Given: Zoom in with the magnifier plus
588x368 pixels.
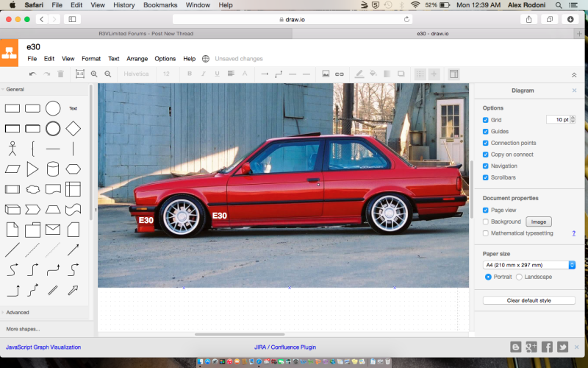Looking at the screenshot, I should point(94,74).
